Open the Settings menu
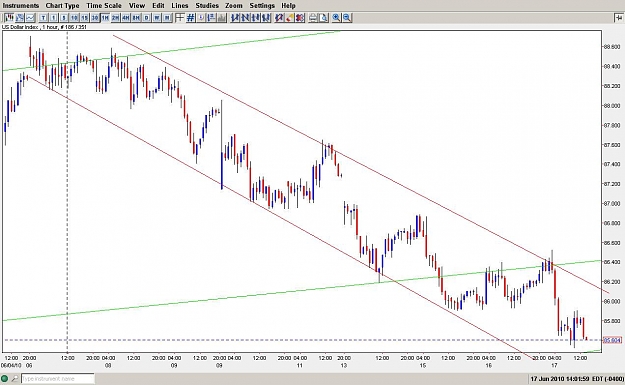625x385 pixels. 262,6
